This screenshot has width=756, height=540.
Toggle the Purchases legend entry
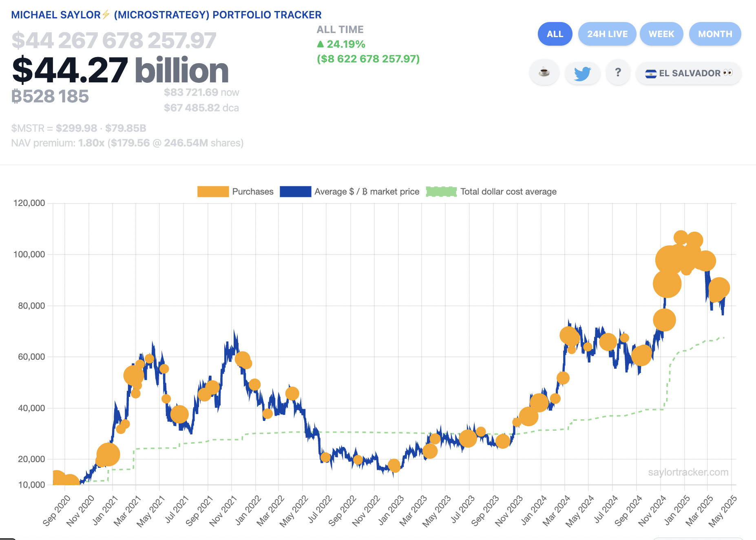(x=252, y=191)
